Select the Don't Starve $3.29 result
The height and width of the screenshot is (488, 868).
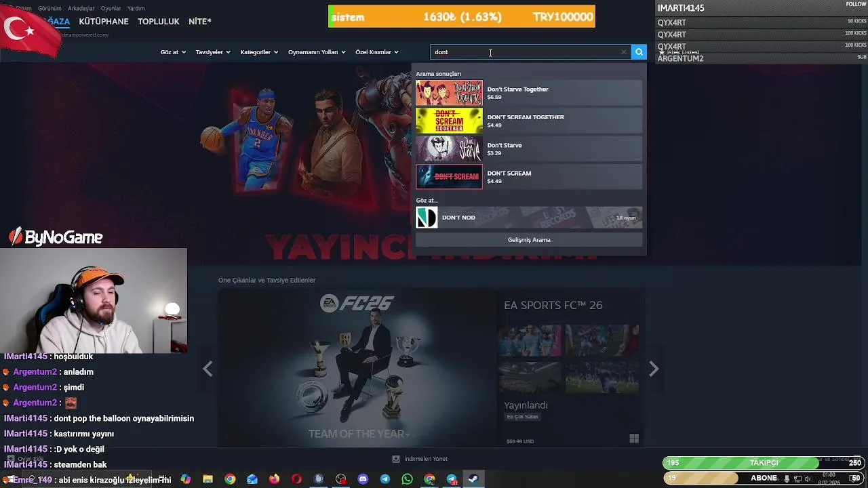pos(529,149)
